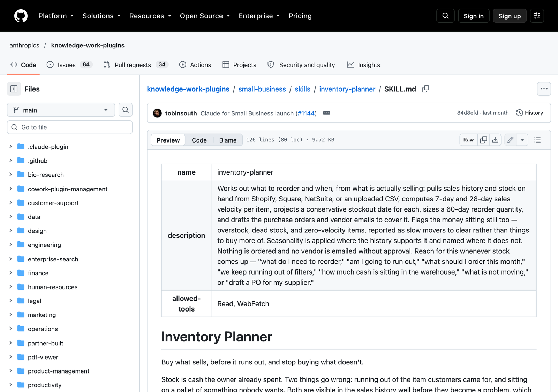Expand the commit message details ellipsis
This screenshot has height=392, width=558.
tap(326, 113)
